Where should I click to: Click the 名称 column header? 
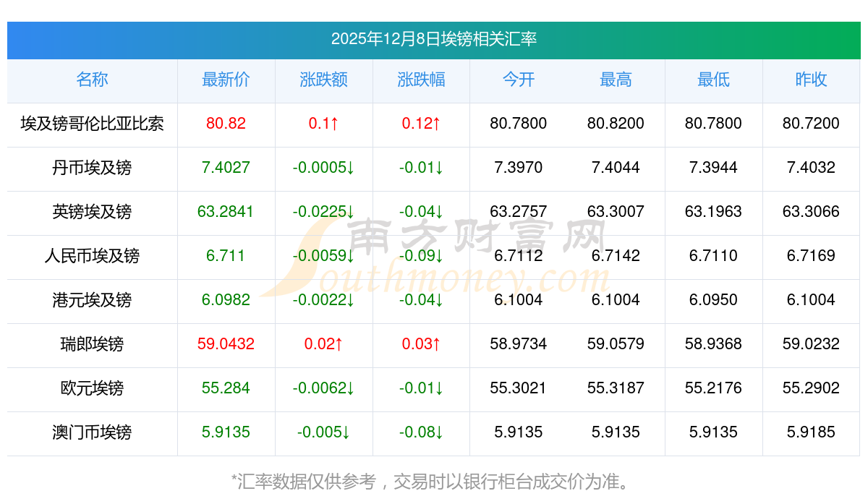[92, 80]
